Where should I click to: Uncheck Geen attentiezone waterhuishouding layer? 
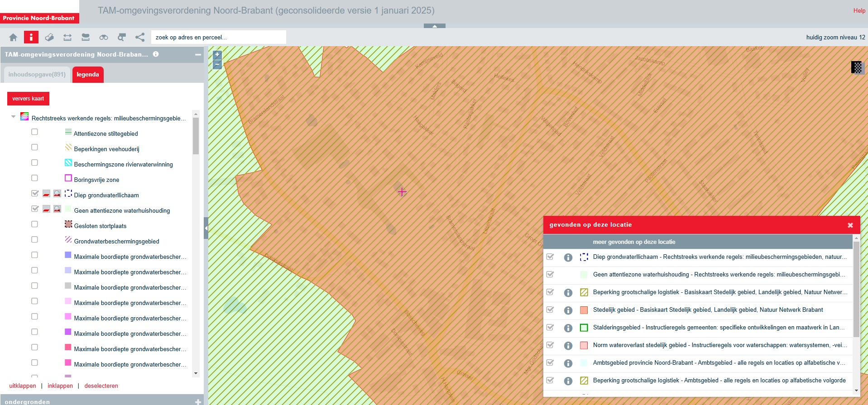point(34,209)
